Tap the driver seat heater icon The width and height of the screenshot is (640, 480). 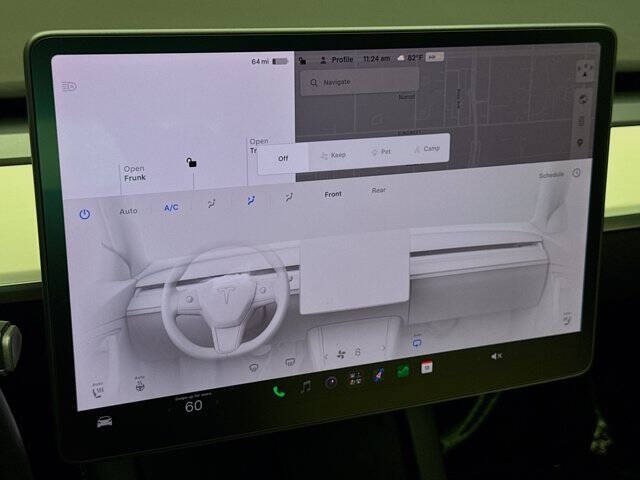(x=98, y=391)
